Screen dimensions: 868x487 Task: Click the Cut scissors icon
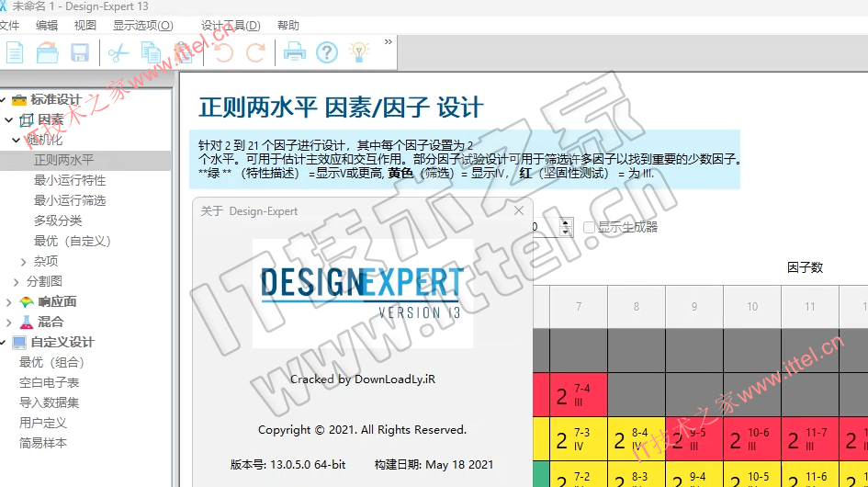point(118,52)
